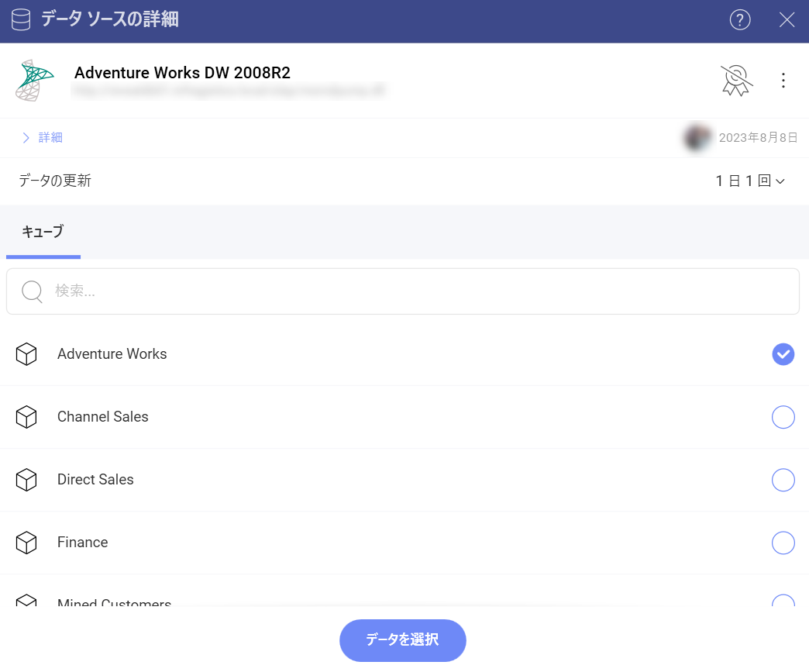Close the data source details dialog
This screenshot has width=809, height=672.
pos(787,20)
